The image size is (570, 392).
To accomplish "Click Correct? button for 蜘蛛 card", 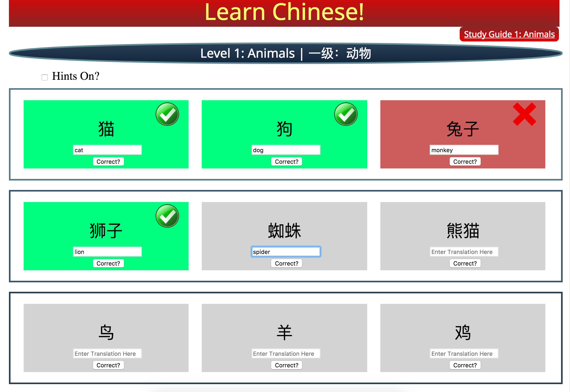I will (x=286, y=263).
